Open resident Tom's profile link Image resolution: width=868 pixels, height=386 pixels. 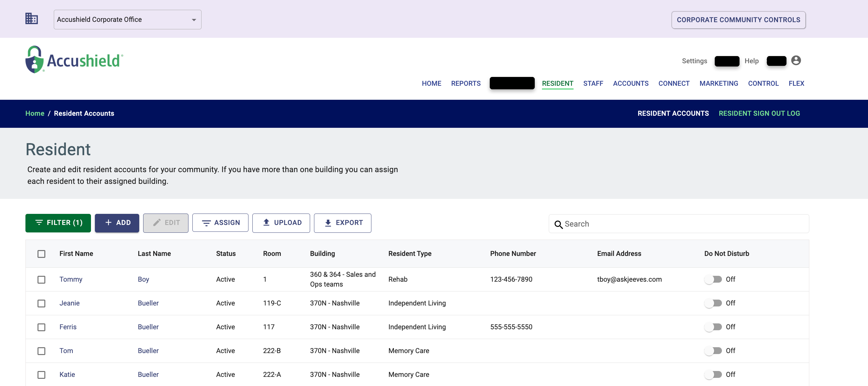66,351
